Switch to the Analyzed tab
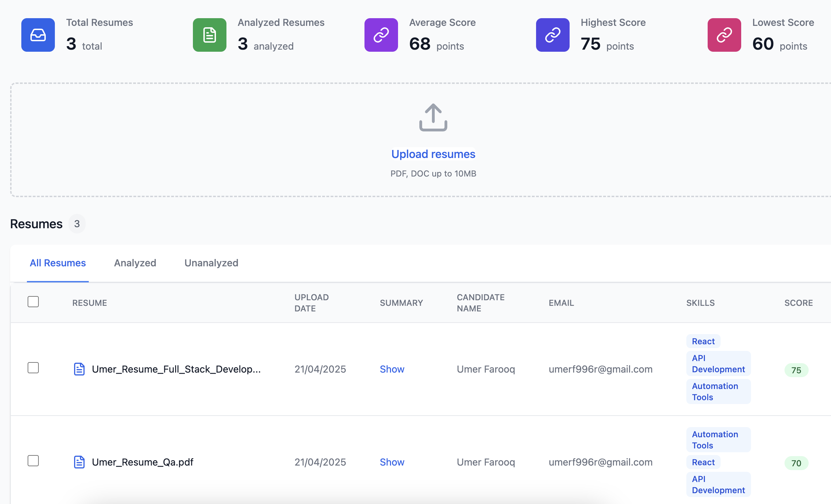Screen dimensions: 831x504 tap(135, 263)
